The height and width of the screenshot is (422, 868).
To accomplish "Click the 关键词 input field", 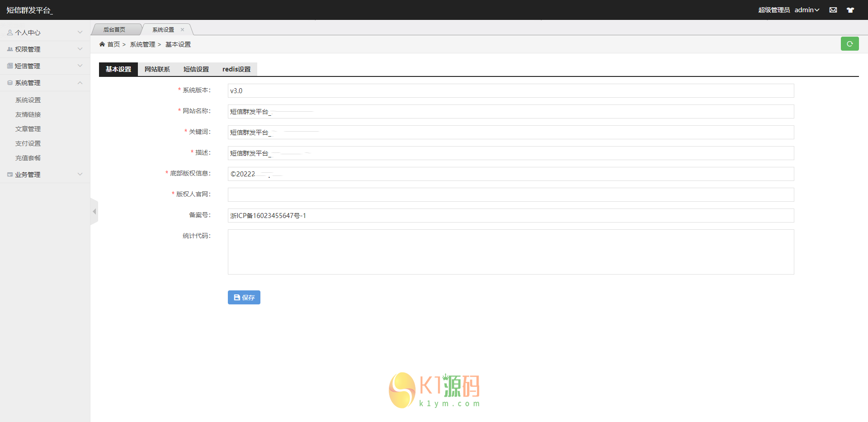I will click(x=511, y=132).
